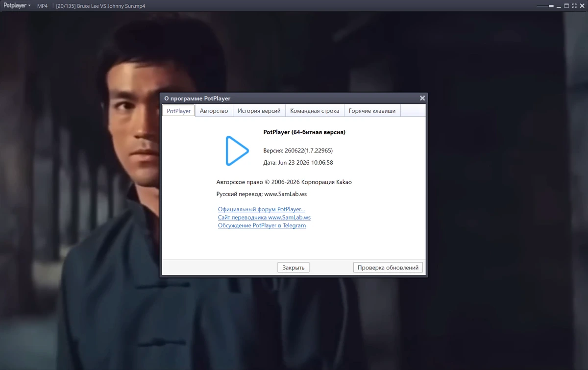Click the PotPlayer (64-битная версия) heading
This screenshot has width=588, height=370.
tap(304, 132)
